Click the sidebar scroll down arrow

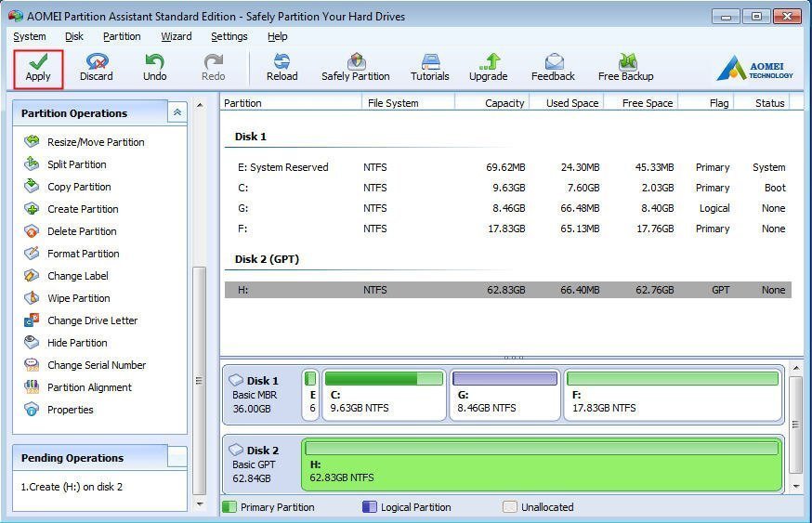tap(200, 503)
